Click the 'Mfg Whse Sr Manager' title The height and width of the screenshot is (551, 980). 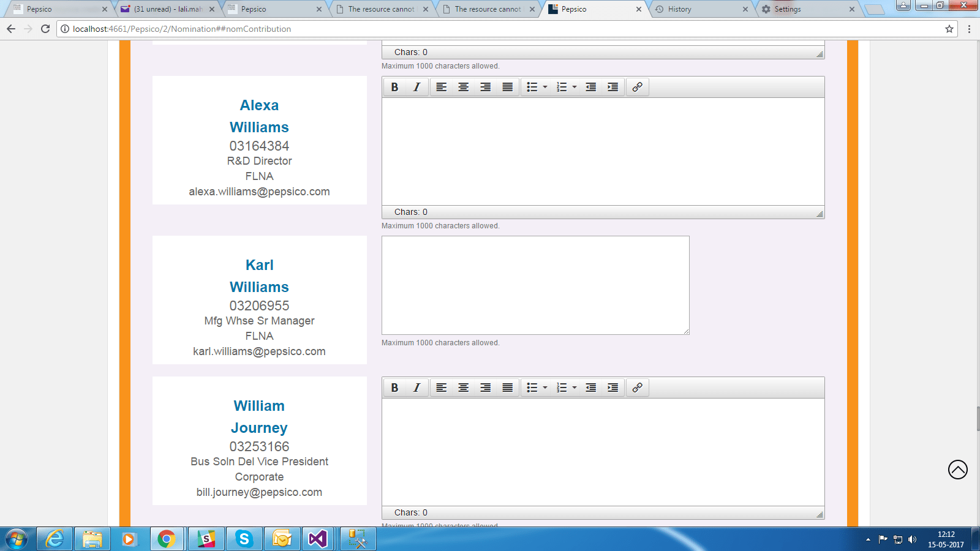pyautogui.click(x=259, y=321)
